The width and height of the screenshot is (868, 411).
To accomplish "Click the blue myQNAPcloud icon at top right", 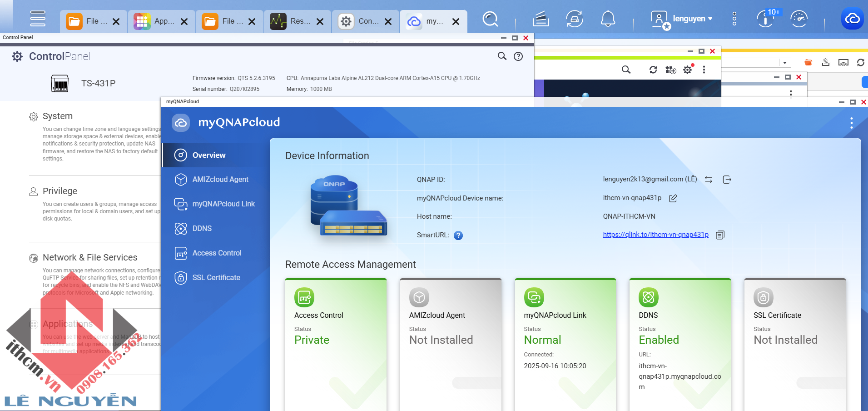I will pyautogui.click(x=852, y=19).
